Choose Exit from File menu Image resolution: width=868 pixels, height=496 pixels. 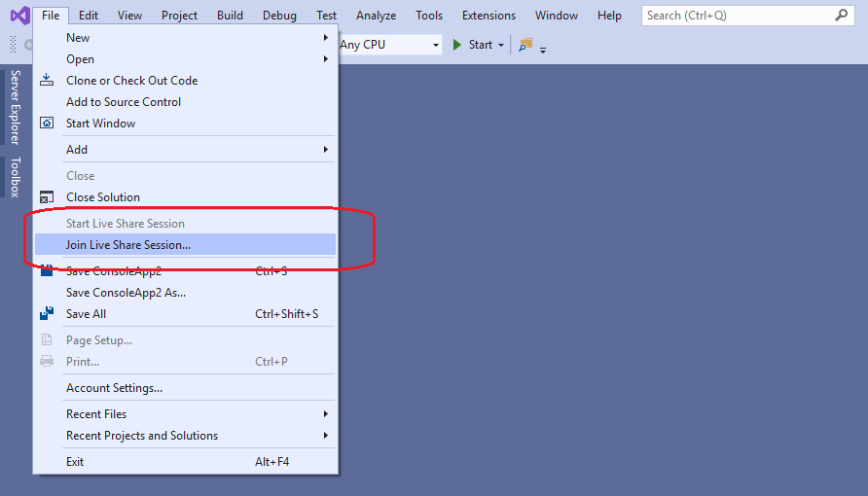[x=186, y=461]
